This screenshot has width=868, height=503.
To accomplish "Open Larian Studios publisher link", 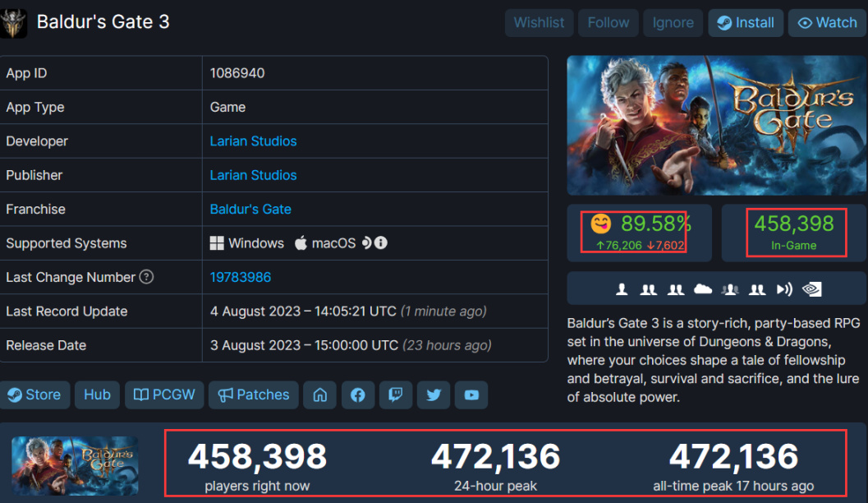I will [253, 175].
